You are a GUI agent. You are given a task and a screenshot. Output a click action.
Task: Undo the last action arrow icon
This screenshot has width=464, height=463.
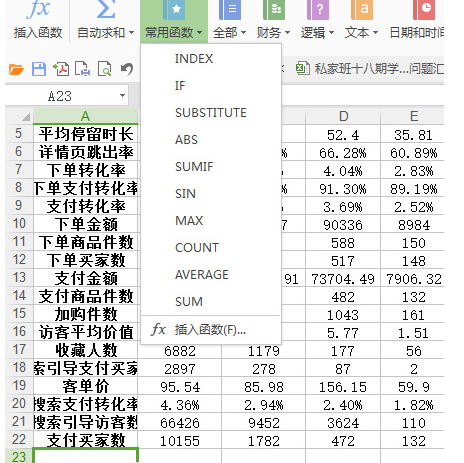point(127,69)
